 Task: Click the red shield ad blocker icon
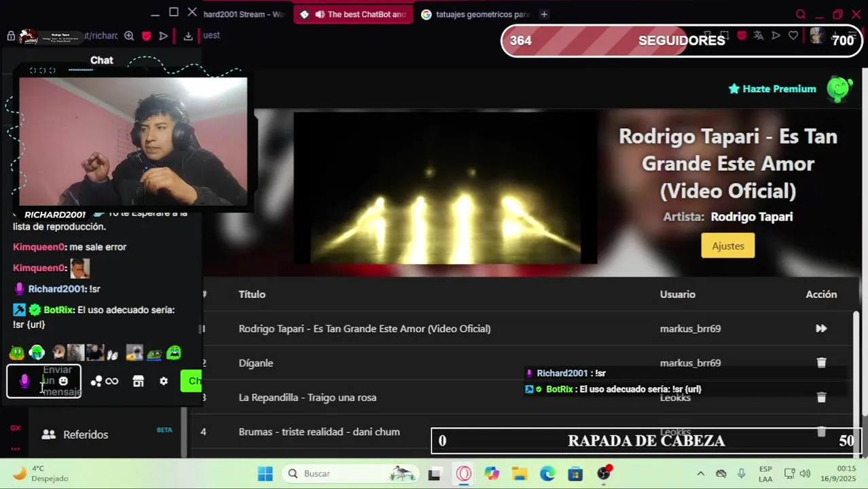[146, 36]
